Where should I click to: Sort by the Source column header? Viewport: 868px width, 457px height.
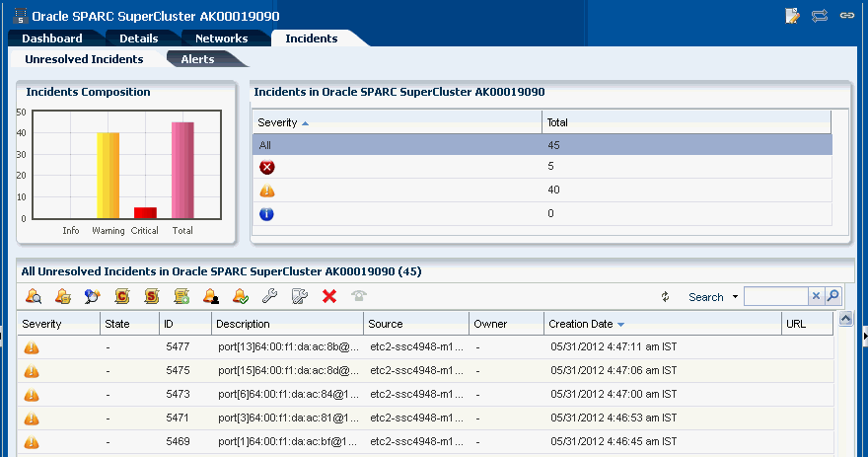[415, 324]
